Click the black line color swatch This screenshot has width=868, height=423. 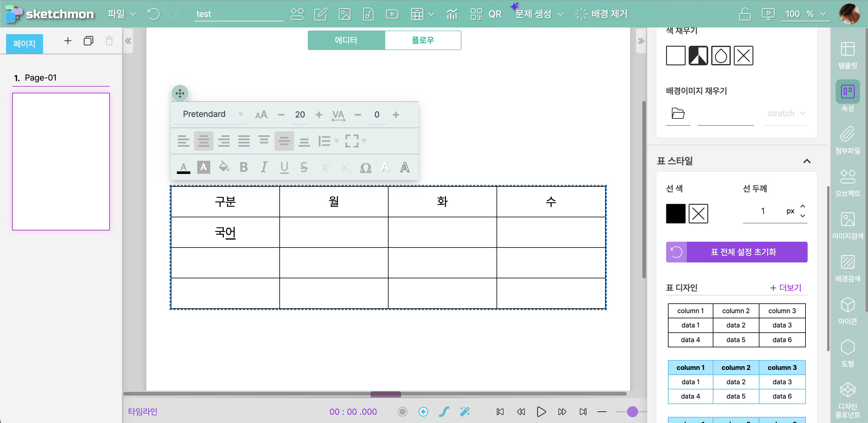pyautogui.click(x=675, y=213)
